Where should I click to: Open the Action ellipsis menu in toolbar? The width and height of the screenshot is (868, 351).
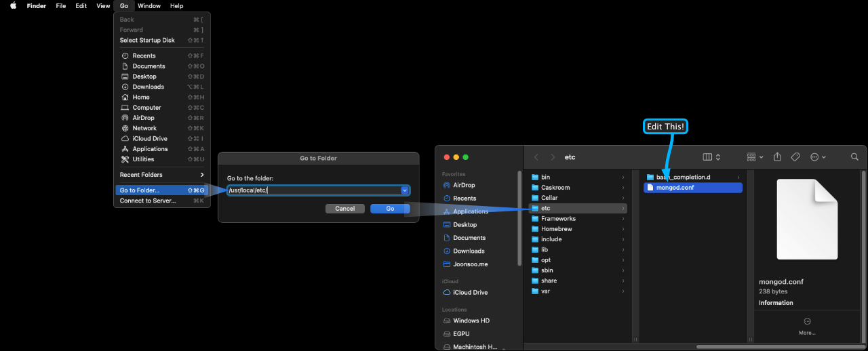pyautogui.click(x=818, y=157)
